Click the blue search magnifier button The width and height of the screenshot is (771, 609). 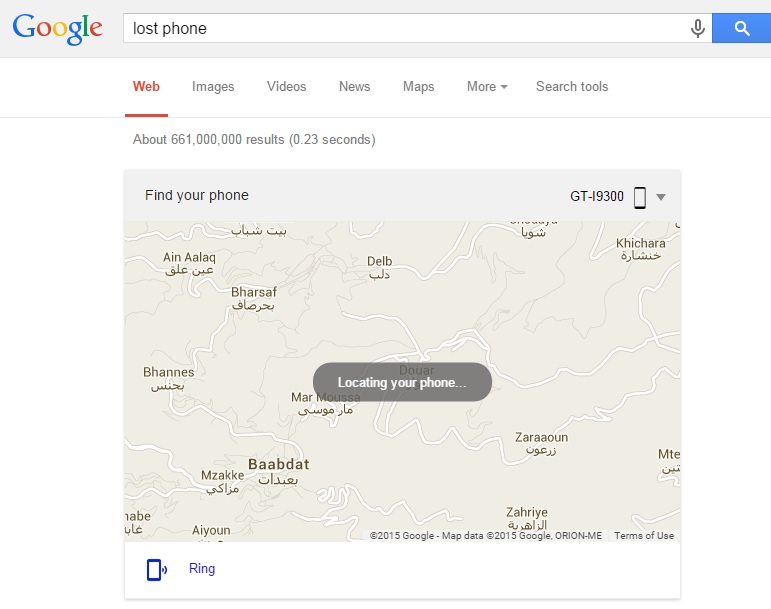point(741,29)
